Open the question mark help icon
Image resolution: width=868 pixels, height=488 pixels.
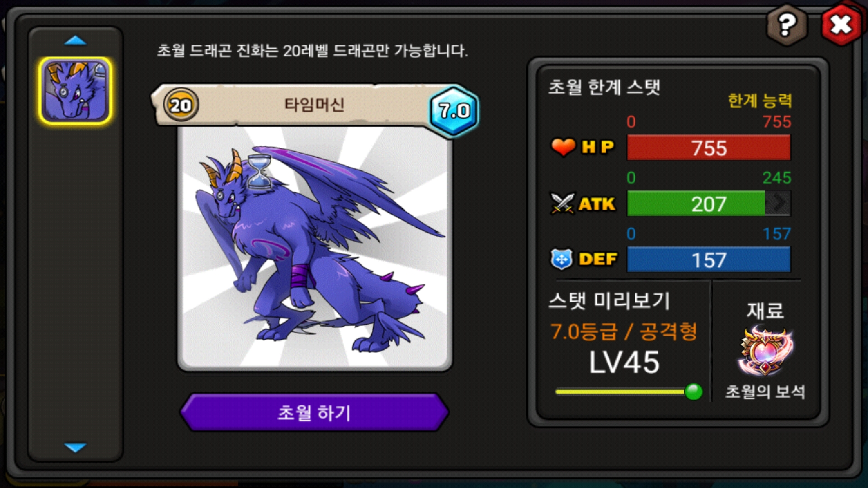[787, 25]
